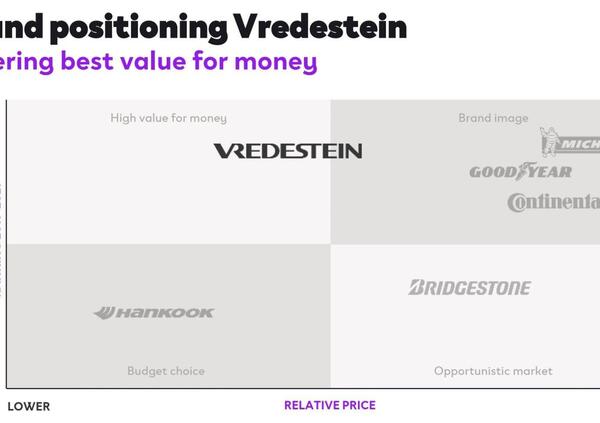Select the slide title mentioning Vredestein

pos(203,27)
